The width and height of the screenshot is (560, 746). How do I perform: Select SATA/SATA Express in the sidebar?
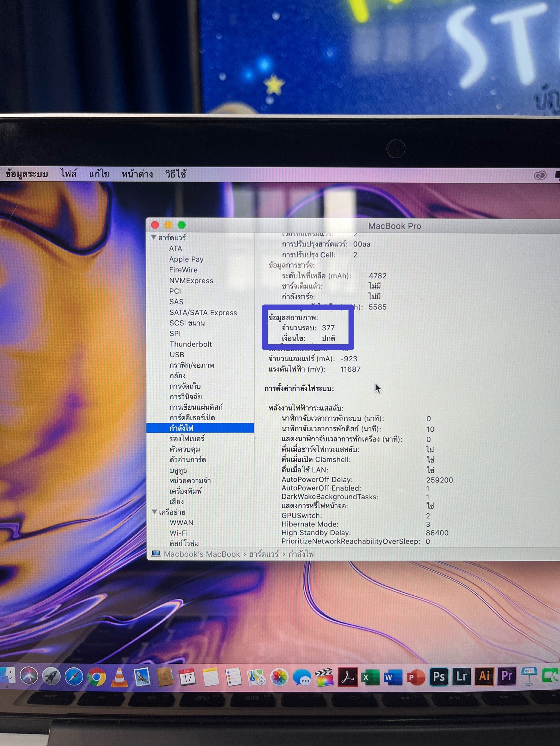203,313
